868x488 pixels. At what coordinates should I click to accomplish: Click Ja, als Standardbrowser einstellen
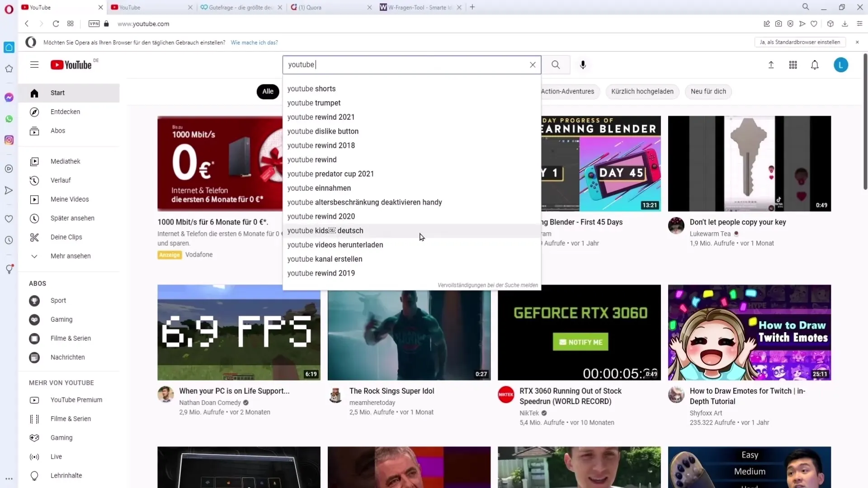[800, 42]
